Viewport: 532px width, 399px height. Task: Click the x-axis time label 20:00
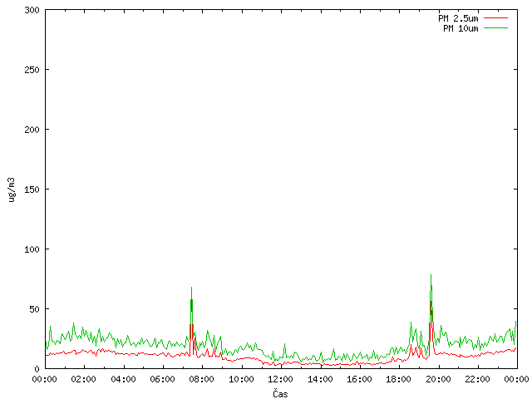click(438, 379)
